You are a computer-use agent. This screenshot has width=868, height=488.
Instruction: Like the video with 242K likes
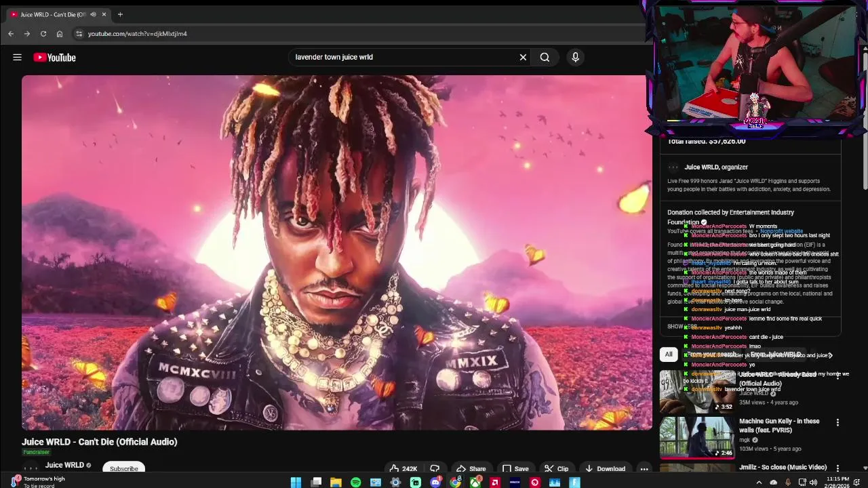[403, 468]
